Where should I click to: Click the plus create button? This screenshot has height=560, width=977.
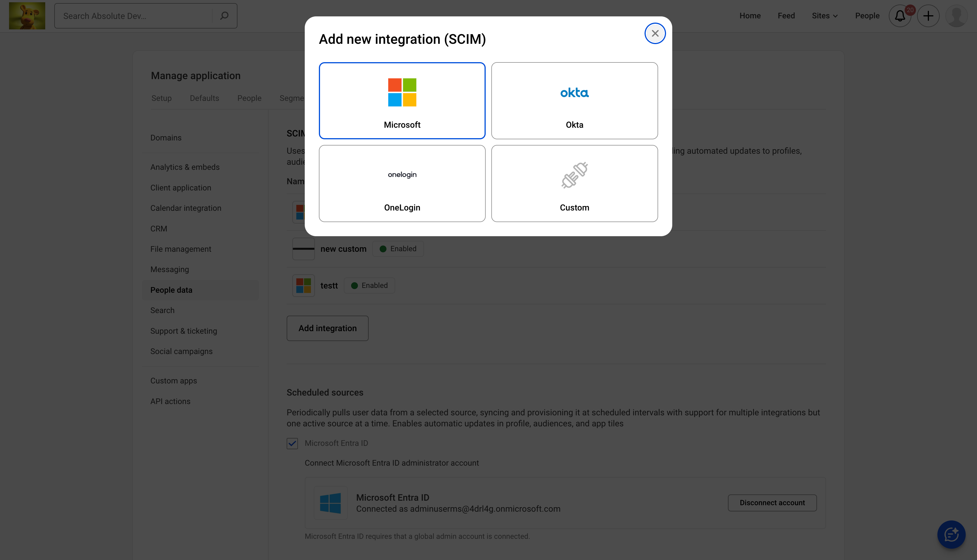pos(928,16)
